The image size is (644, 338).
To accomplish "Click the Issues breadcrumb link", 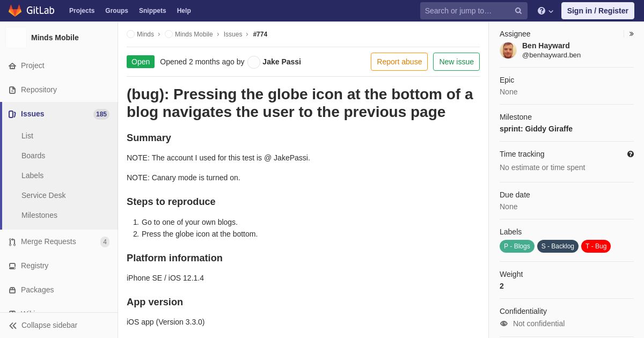I will point(233,34).
